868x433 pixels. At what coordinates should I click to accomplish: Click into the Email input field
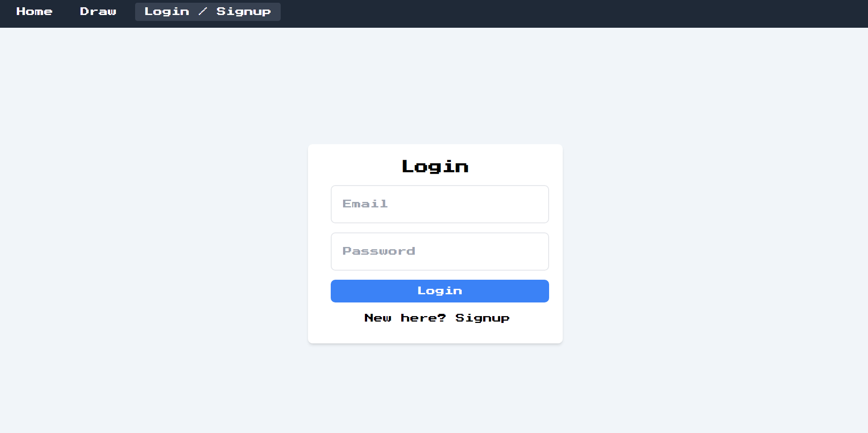tap(439, 204)
